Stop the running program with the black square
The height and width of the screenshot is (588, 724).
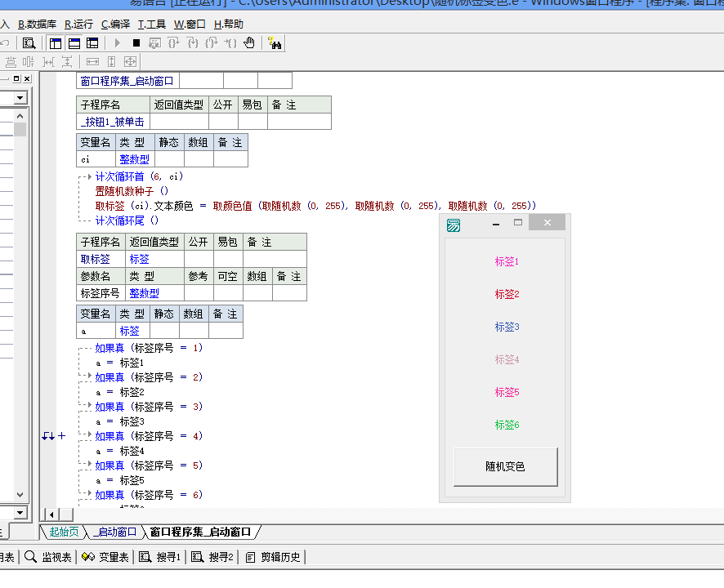click(136, 43)
